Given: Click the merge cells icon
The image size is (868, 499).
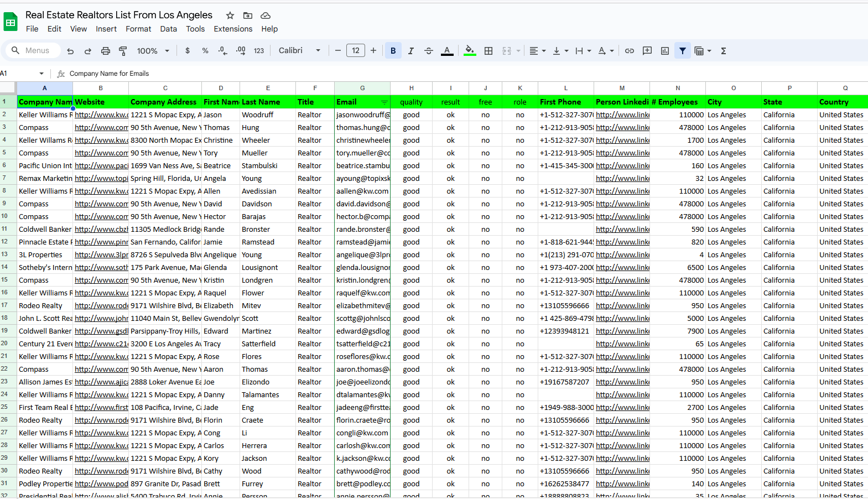Looking at the screenshot, I should 507,51.
